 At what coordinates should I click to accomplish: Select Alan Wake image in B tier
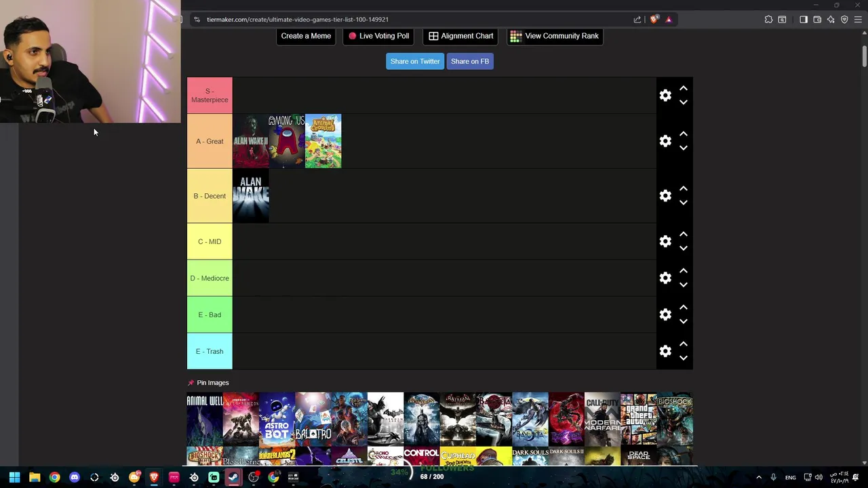click(251, 196)
